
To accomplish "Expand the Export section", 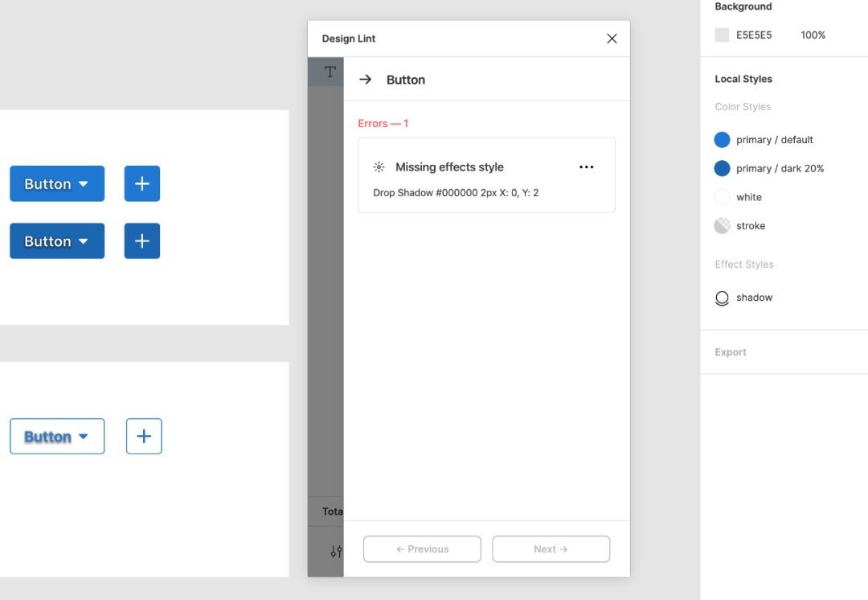I will tap(731, 352).
